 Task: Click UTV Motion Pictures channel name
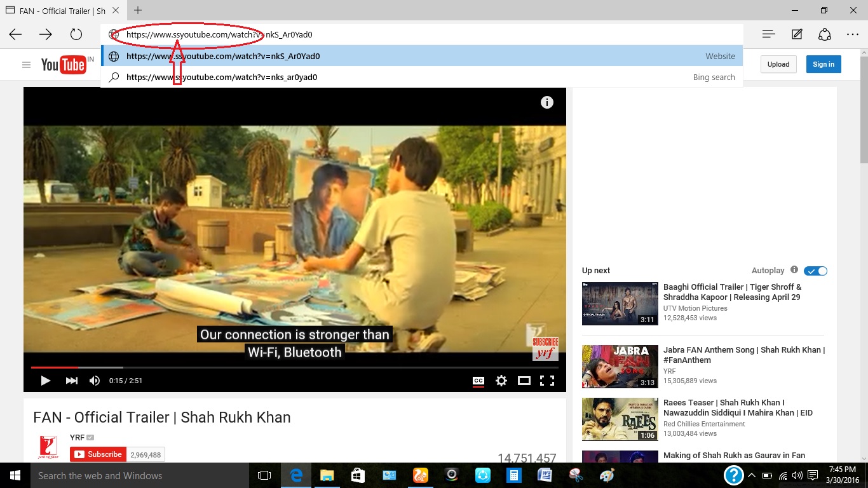click(695, 308)
